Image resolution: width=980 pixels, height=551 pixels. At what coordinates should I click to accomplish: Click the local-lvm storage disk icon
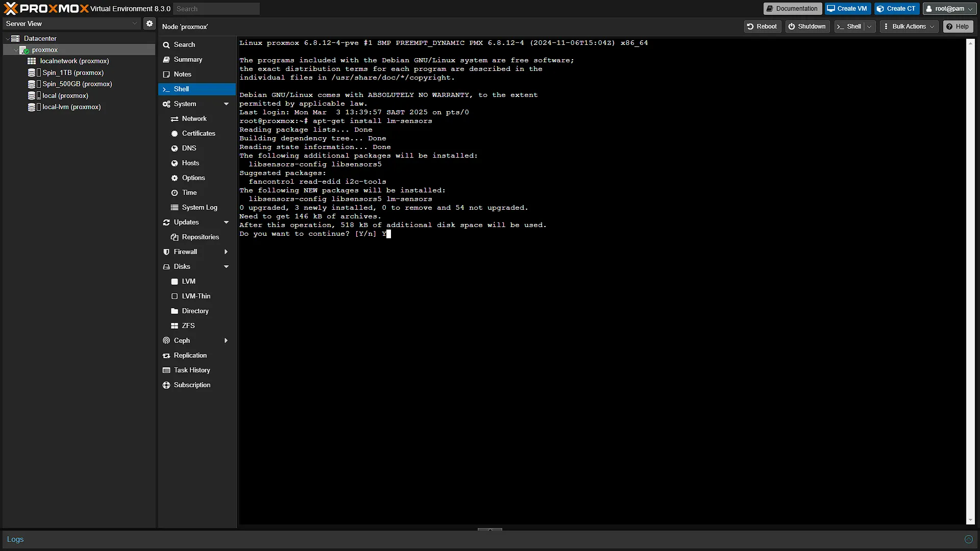(x=32, y=107)
